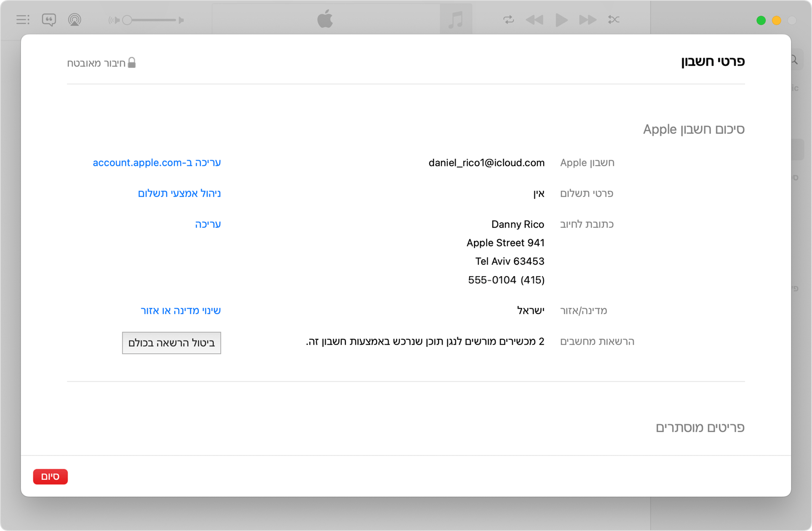Click the עריכה link for billing address
Viewport: 812px width, 531px height.
coord(208,224)
